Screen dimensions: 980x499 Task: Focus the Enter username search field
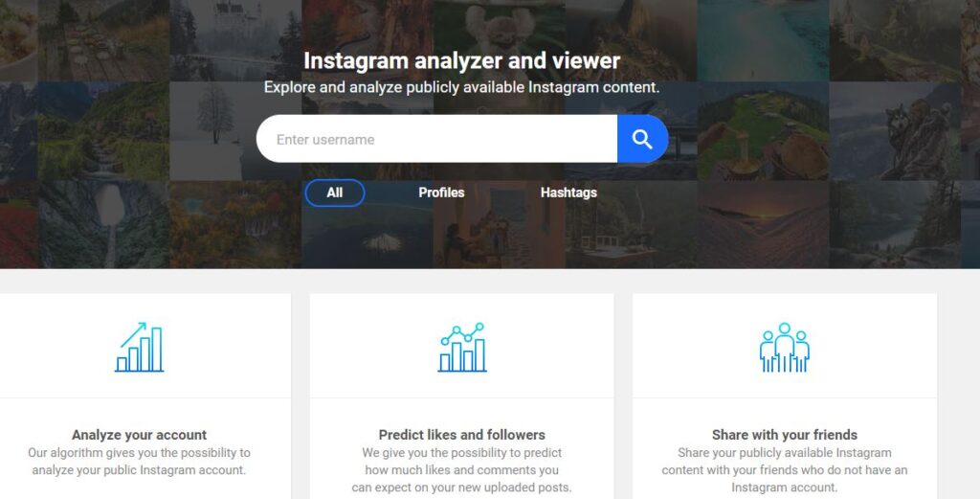(x=436, y=139)
